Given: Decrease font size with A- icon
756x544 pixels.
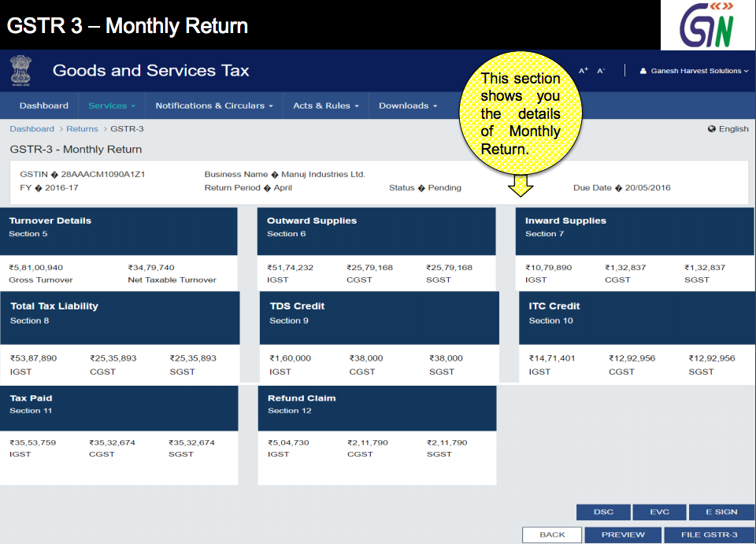Looking at the screenshot, I should tap(599, 70).
